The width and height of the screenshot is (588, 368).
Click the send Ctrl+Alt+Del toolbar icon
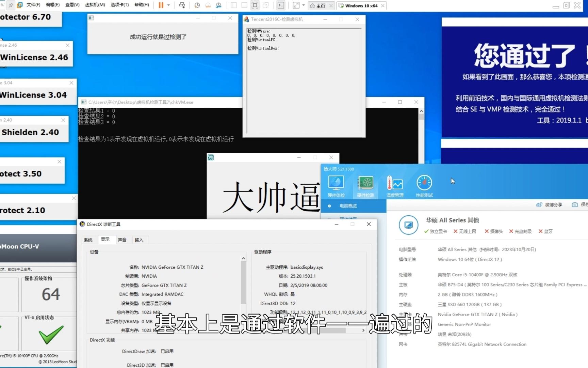tap(182, 5)
